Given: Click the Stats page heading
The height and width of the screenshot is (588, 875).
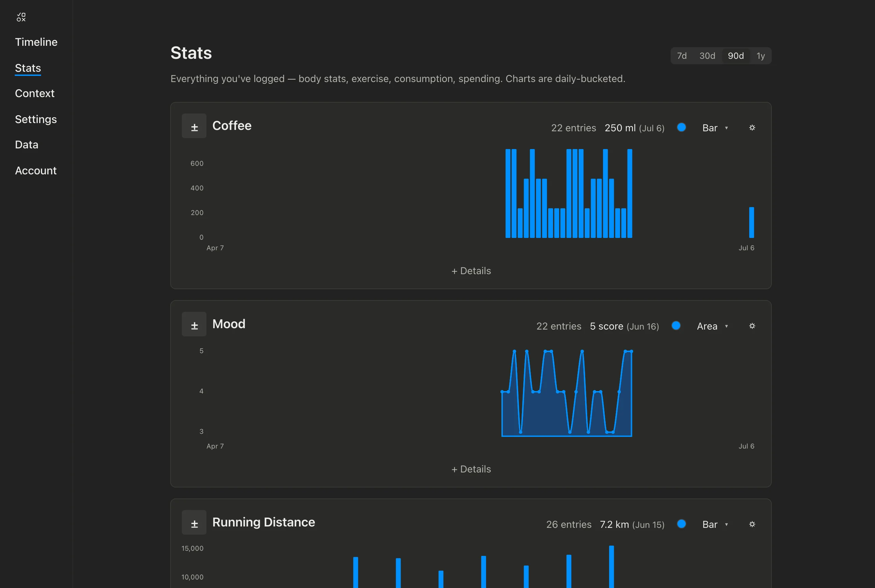Looking at the screenshot, I should point(191,53).
